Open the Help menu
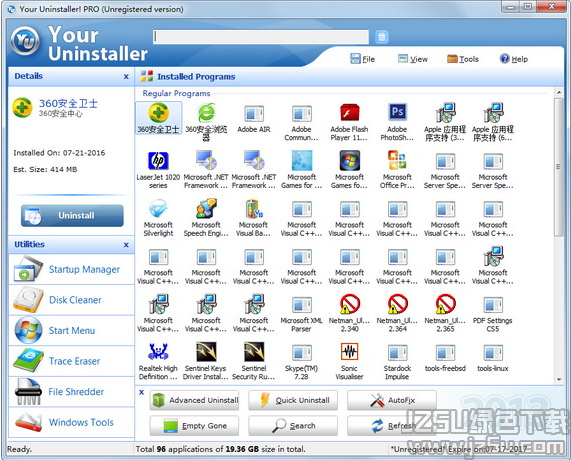Image resolution: width=571 pixels, height=460 pixels. 513,59
